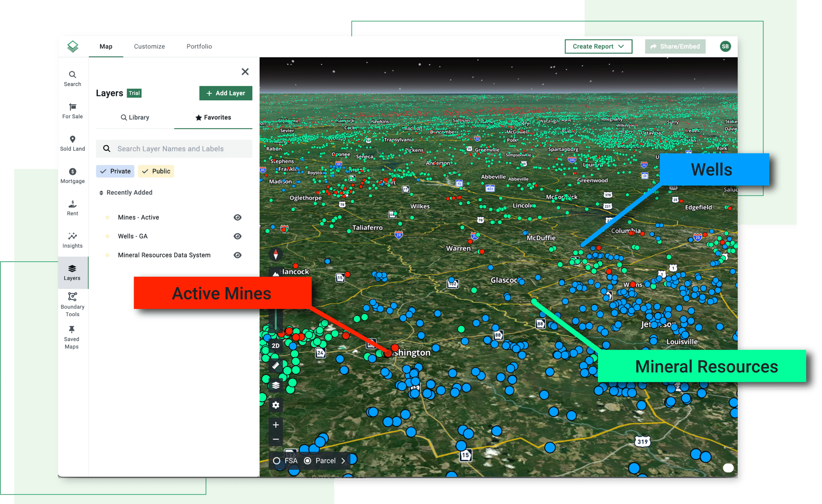Click the Mines - Active color dot
Screen dimensions: 822x504
coord(108,217)
